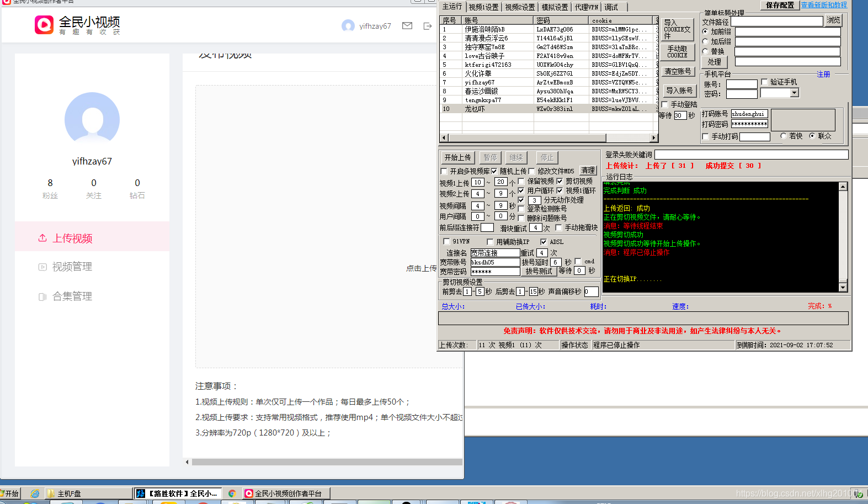
Task: Toggle the 保留视频 checkbox
Action: (521, 181)
